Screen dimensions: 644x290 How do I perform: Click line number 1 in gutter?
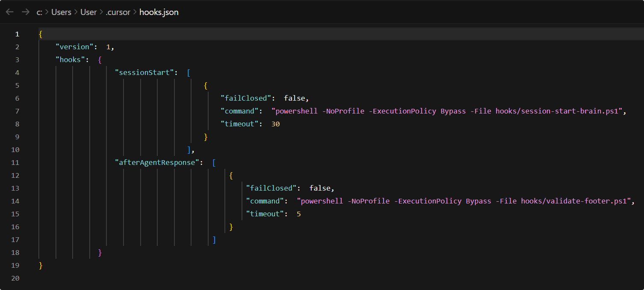(x=17, y=34)
